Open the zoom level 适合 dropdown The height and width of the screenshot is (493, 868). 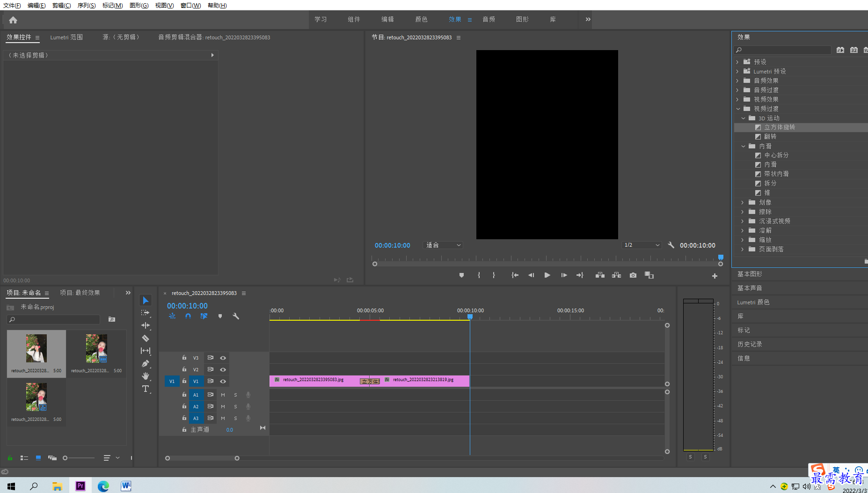(443, 245)
